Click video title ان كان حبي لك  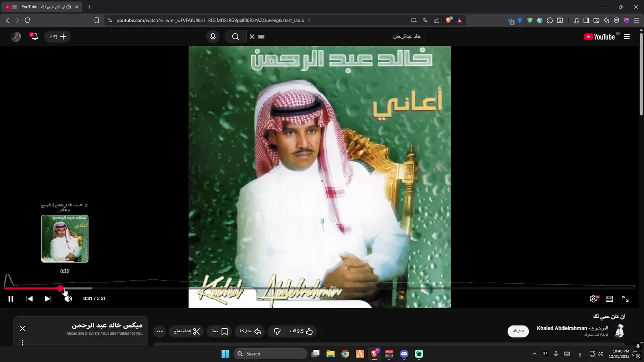609,317
